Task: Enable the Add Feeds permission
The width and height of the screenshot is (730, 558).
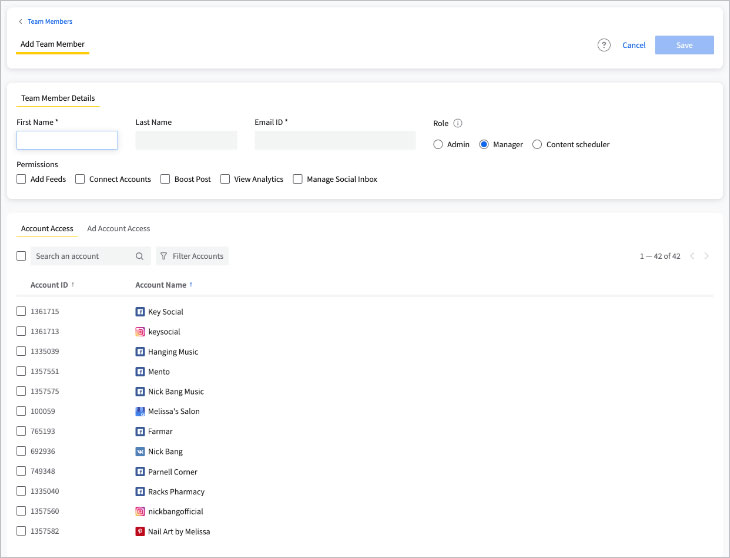Action: [22, 179]
